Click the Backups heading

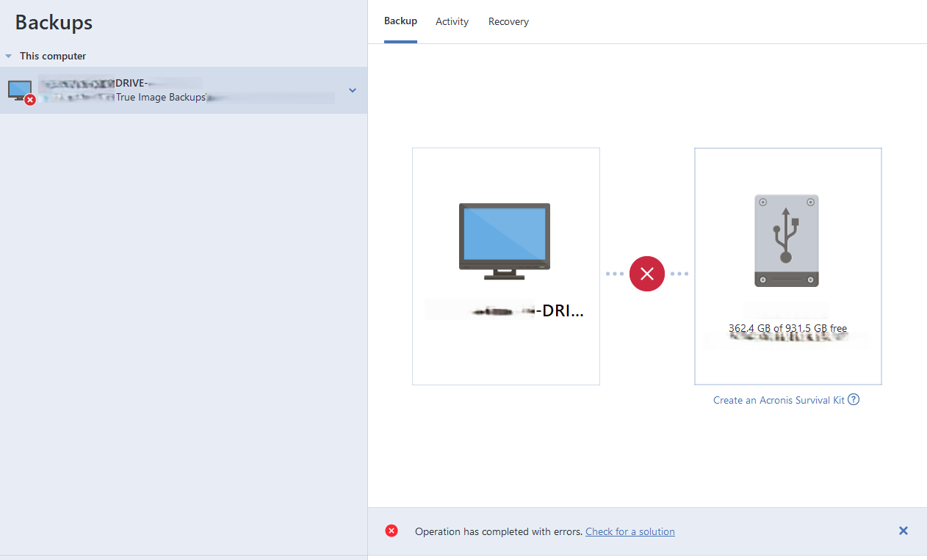54,22
